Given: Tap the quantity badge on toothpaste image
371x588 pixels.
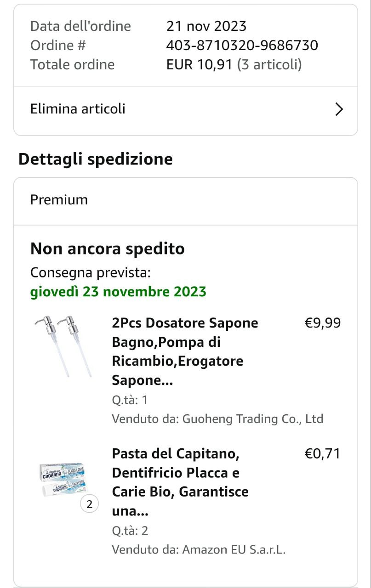Looking at the screenshot, I should (89, 504).
